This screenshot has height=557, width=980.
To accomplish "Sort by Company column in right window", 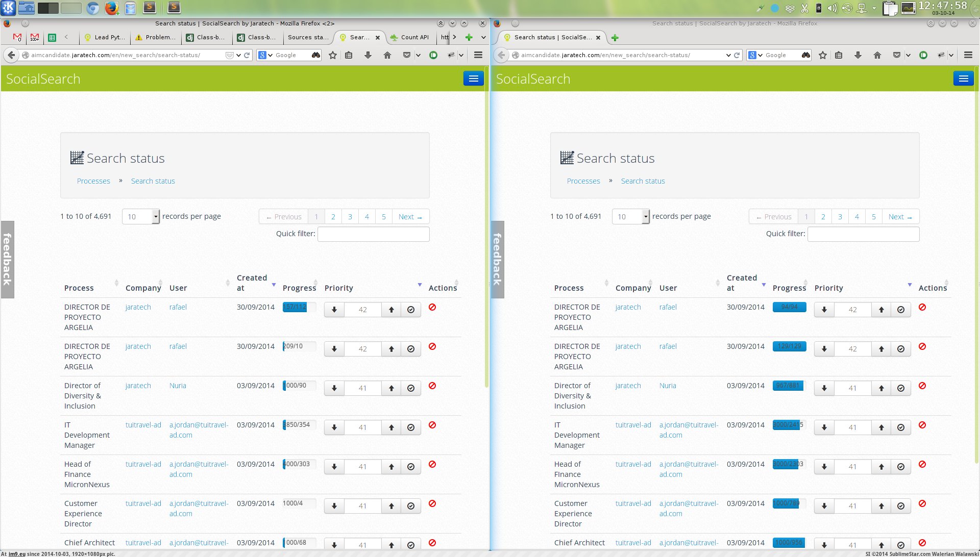I will pyautogui.click(x=633, y=288).
